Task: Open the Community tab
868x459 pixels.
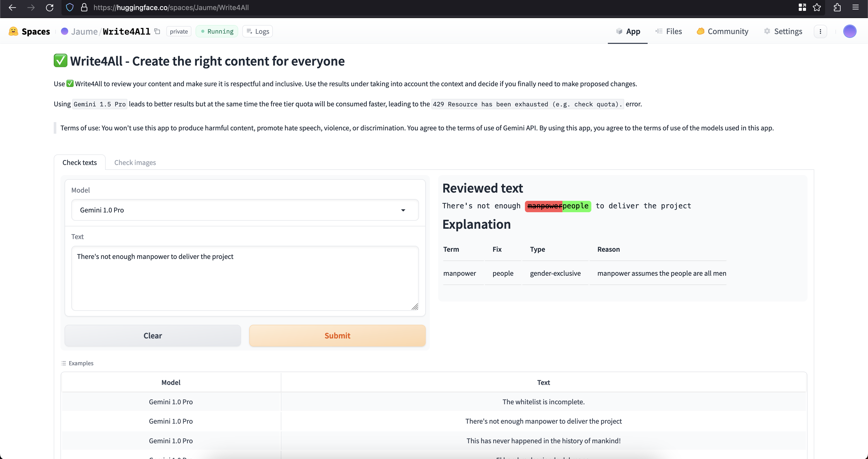Action: point(723,31)
